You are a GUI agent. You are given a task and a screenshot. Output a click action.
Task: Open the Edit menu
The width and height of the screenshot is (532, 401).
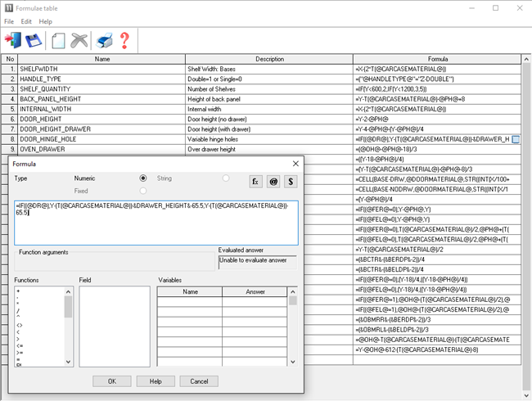[27, 21]
